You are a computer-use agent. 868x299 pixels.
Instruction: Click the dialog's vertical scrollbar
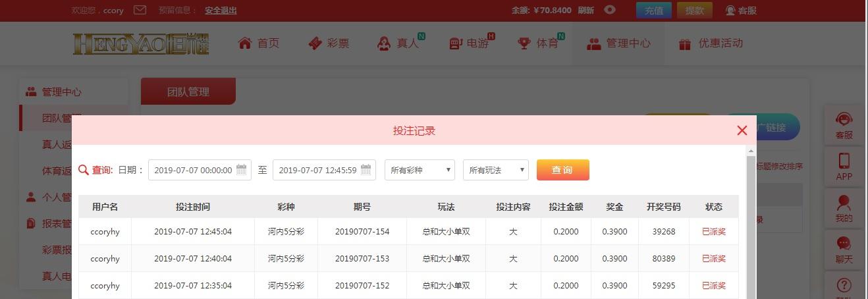[x=751, y=223]
